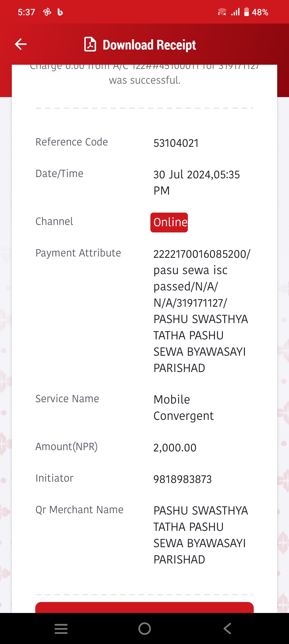289x644 pixels.
Task: Tap the red button at bottom
Action: point(144,607)
